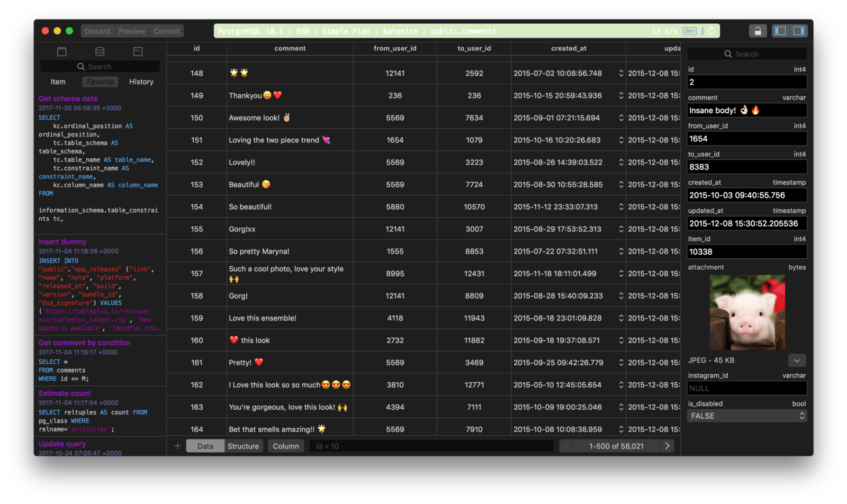Open favorite query Estimate count

click(65, 393)
